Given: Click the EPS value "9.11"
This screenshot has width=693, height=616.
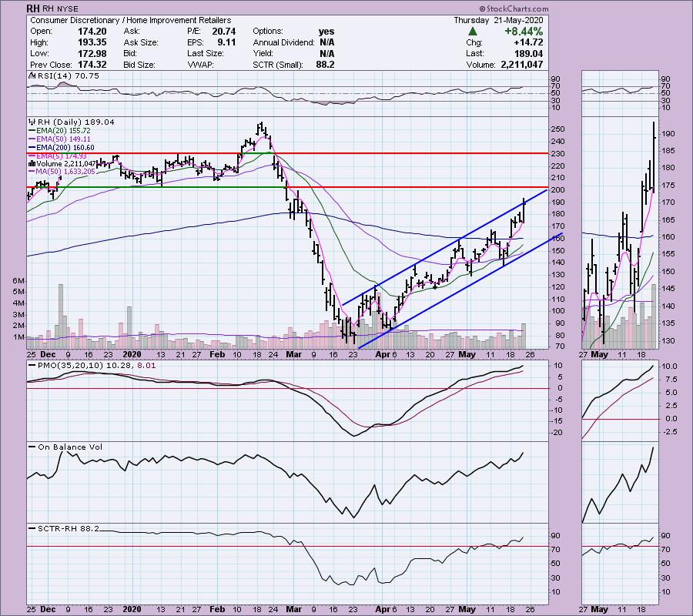Looking at the screenshot, I should tap(226, 42).
